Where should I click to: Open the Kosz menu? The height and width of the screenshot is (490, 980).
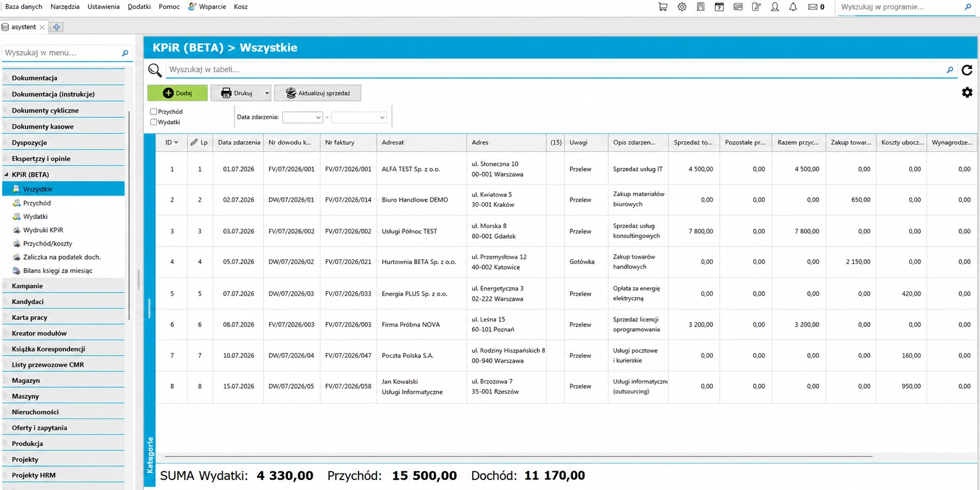tap(240, 7)
